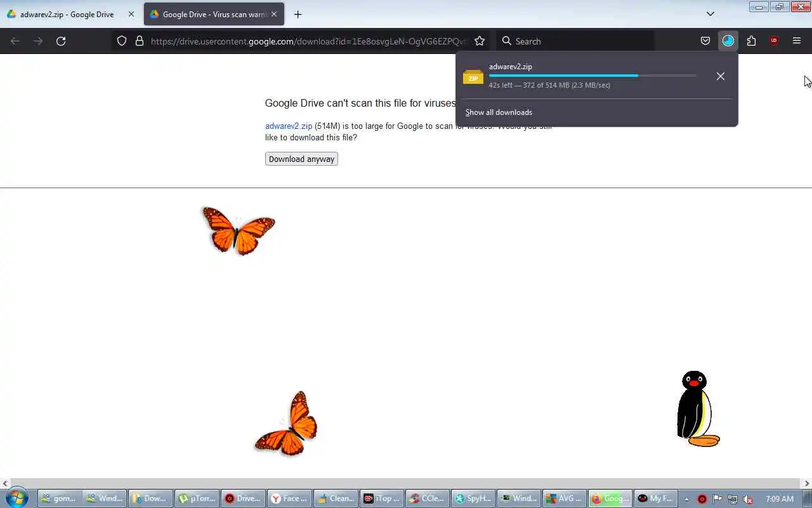Click Show all downloads
Screen dimensions: 812x508
pos(499,112)
